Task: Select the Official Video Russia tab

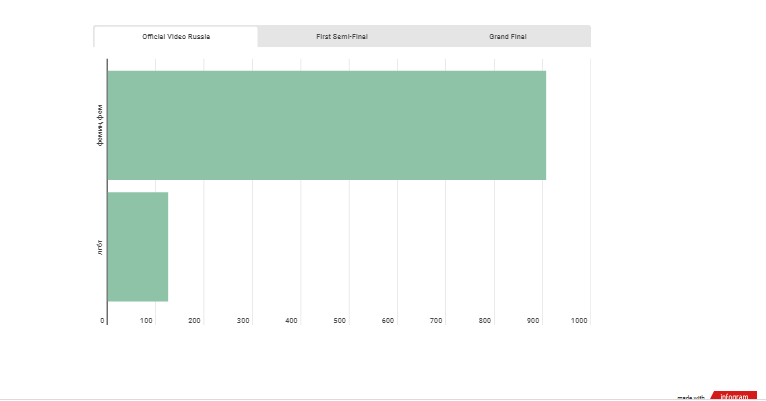Action: tap(176, 36)
